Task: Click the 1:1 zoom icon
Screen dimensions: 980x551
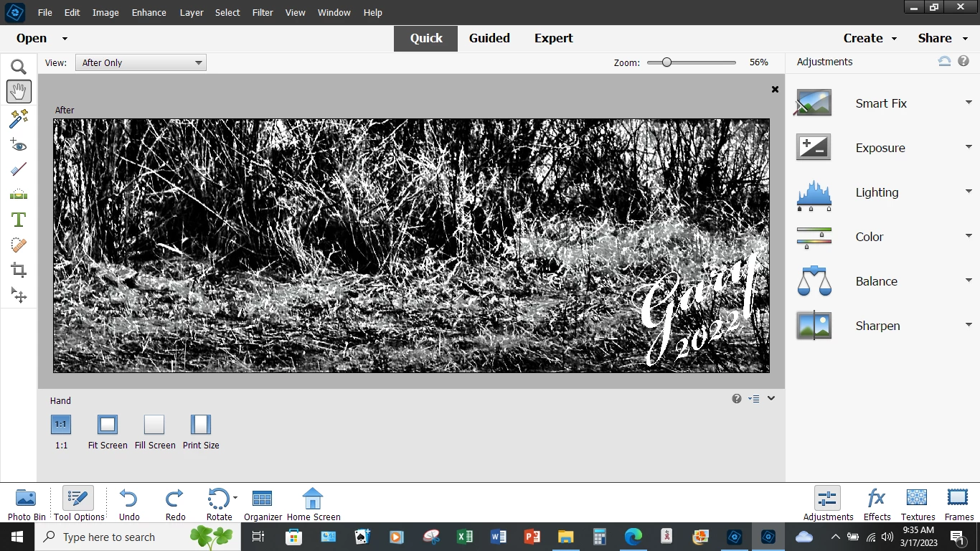Action: 61,425
